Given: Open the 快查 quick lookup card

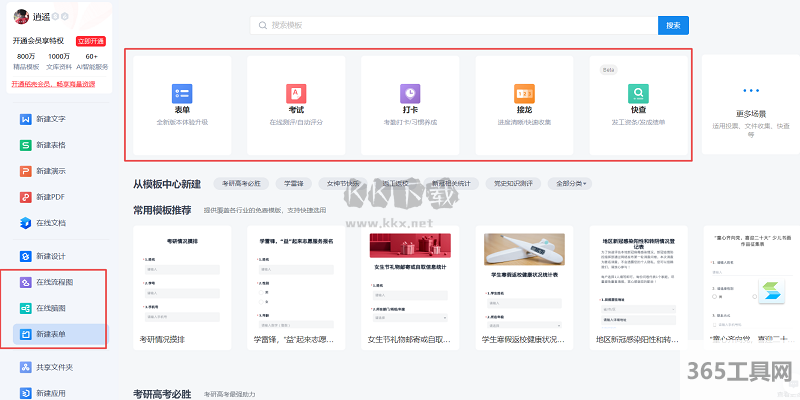Looking at the screenshot, I should (638, 105).
